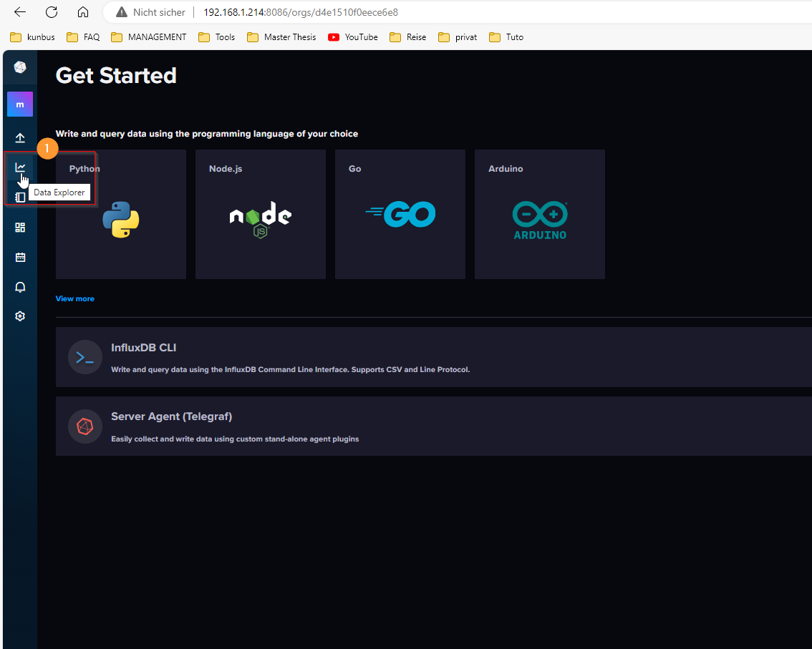Open the privat bookmark folder

pos(458,37)
